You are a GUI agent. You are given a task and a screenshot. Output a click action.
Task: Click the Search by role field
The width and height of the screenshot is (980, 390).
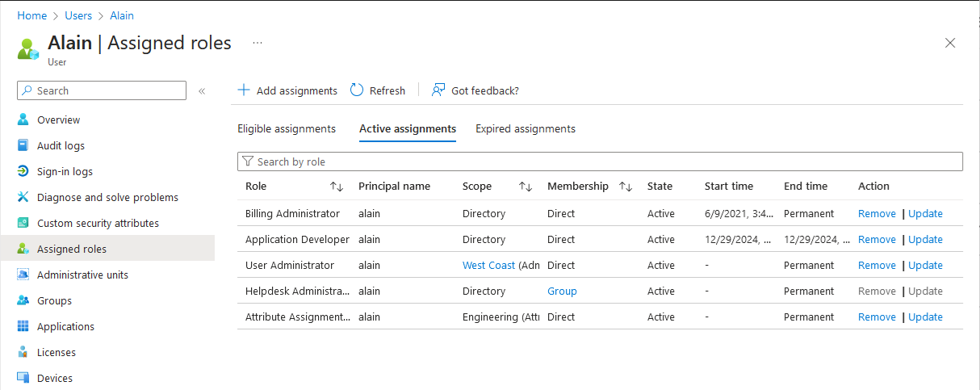coord(600,161)
